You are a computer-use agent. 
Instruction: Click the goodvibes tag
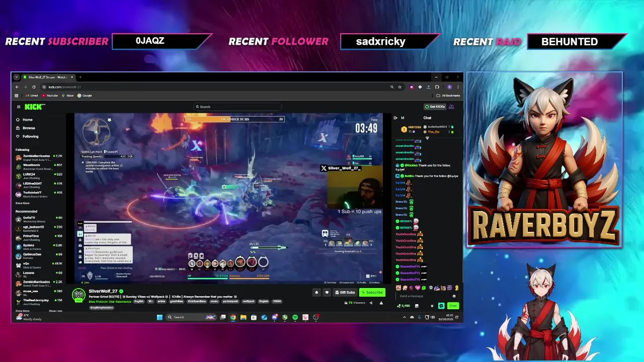pyautogui.click(x=177, y=301)
